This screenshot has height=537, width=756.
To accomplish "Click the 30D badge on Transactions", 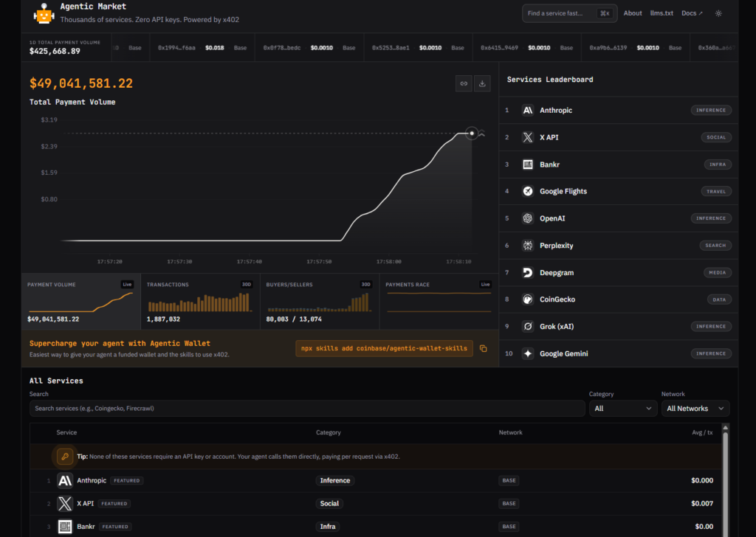I will (246, 284).
